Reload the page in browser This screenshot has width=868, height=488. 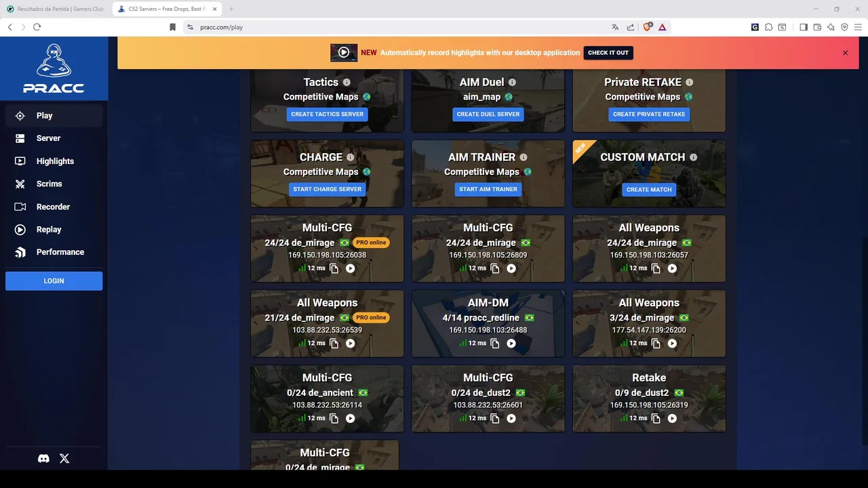37,27
